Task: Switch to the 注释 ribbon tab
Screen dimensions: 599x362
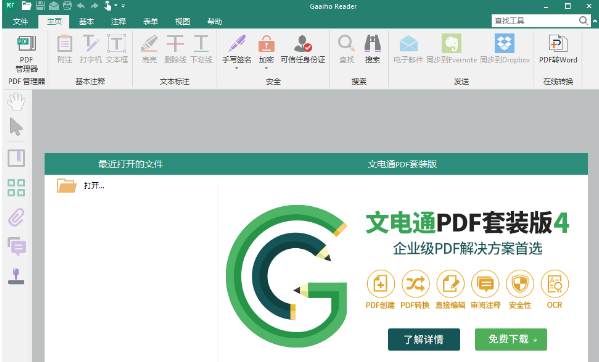Action: click(118, 21)
